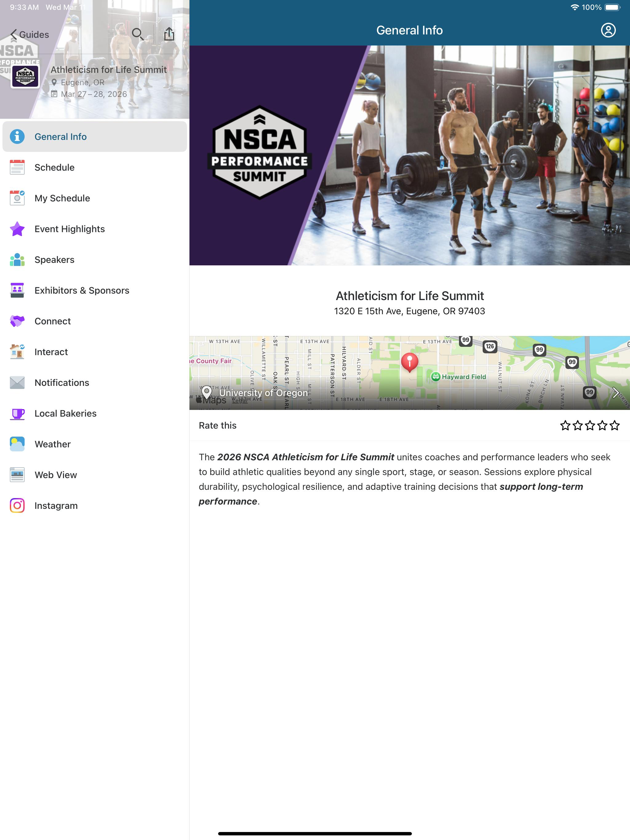The height and width of the screenshot is (840, 630).
Task: Click the Legal link on map
Action: pos(239,401)
